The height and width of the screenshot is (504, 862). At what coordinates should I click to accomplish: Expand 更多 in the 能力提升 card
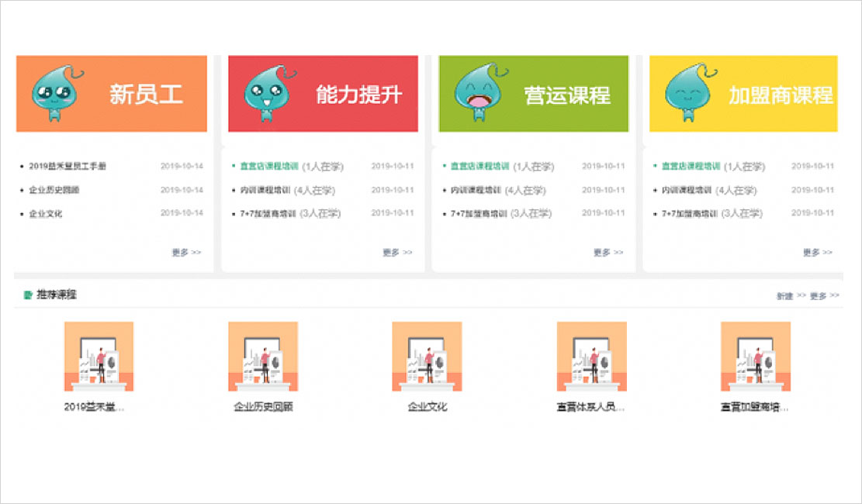(397, 252)
